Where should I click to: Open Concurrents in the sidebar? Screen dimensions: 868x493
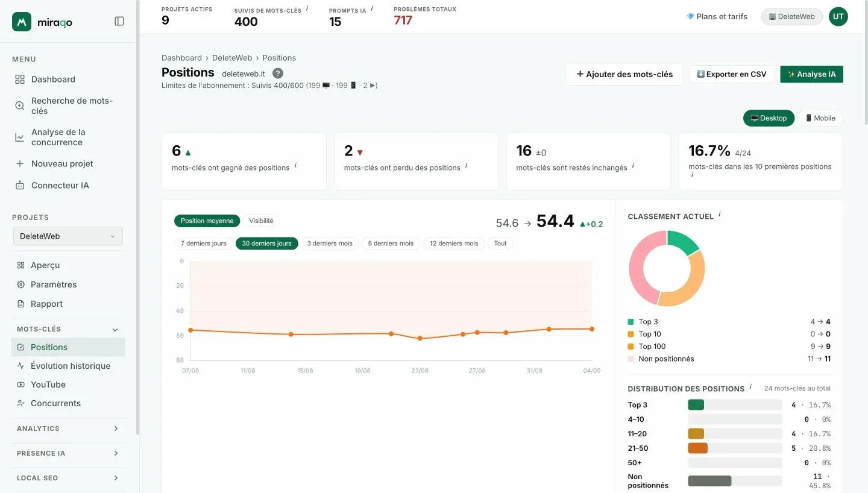point(68,403)
